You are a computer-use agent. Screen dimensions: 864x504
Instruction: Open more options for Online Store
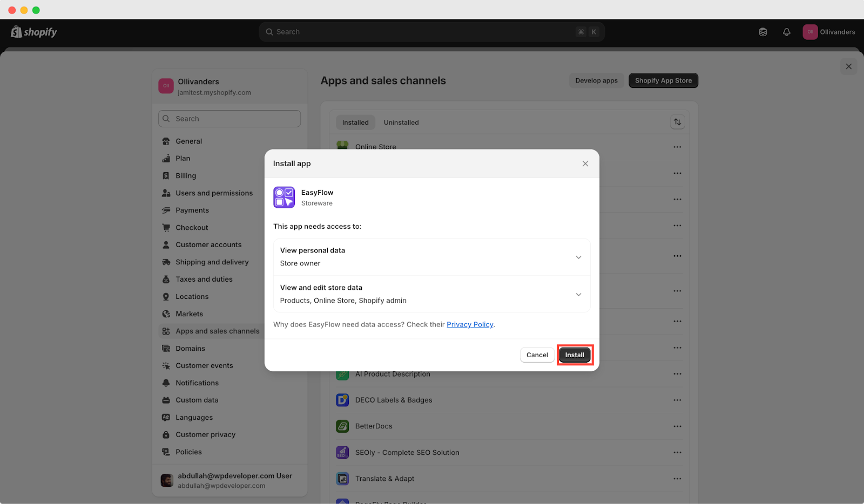coord(677,147)
